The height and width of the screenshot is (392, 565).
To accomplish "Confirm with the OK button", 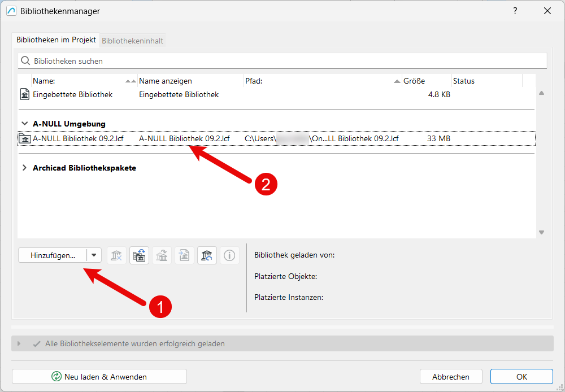I will (x=521, y=377).
